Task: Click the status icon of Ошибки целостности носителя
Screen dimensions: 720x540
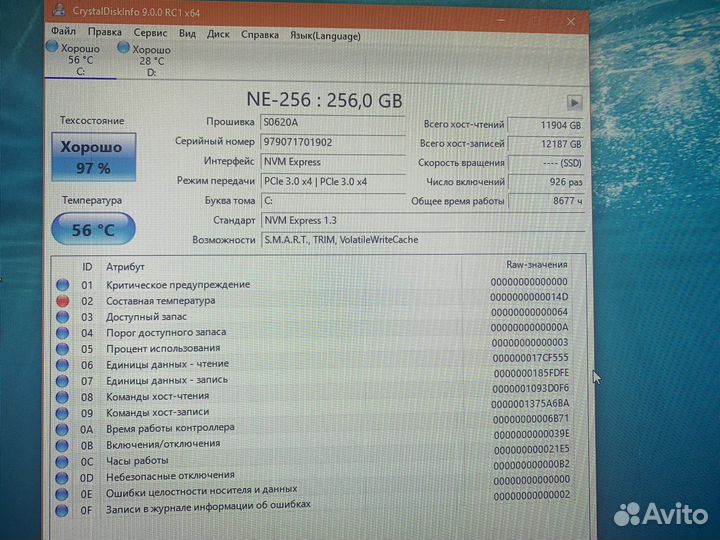Action: (x=62, y=494)
